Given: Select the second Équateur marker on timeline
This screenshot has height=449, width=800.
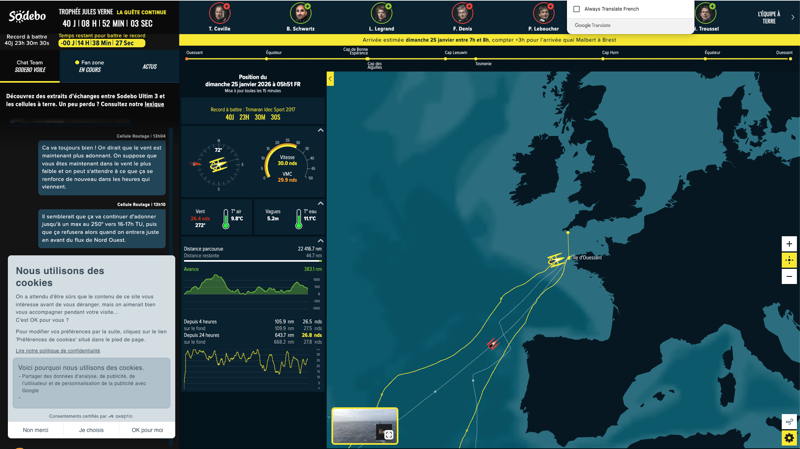Looking at the screenshot, I should (706, 59).
